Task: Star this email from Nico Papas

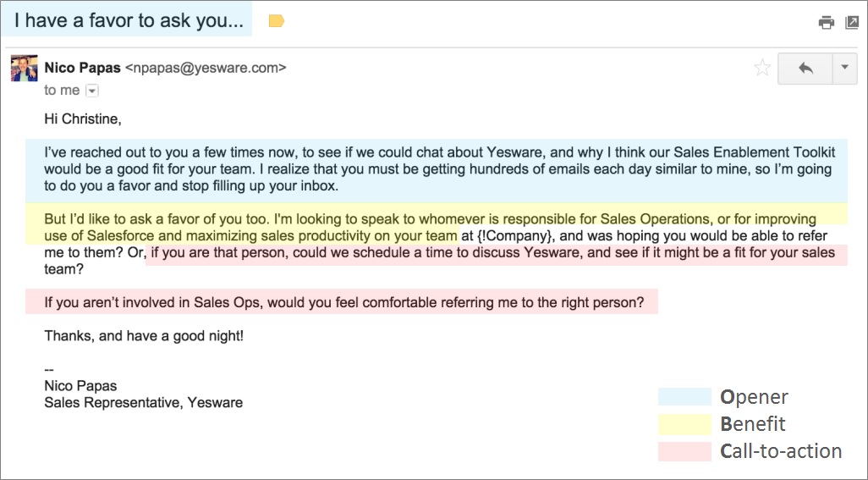Action: pyautogui.click(x=762, y=68)
